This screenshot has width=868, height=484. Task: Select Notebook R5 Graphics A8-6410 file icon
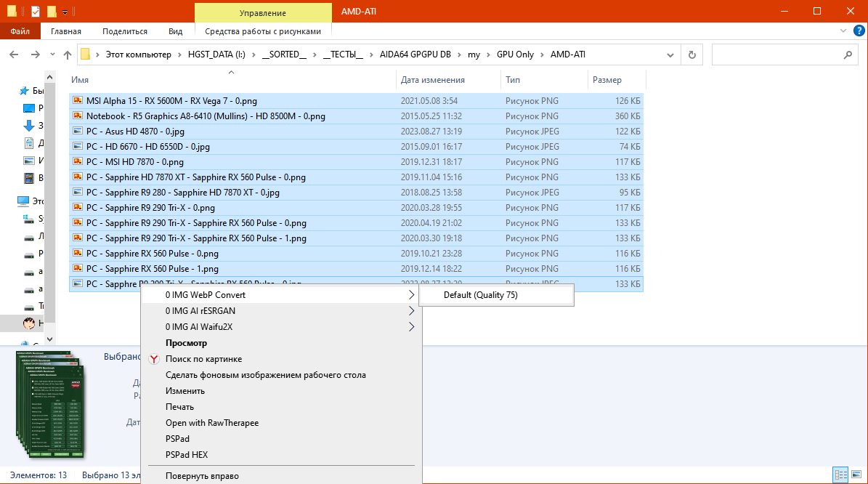click(78, 116)
